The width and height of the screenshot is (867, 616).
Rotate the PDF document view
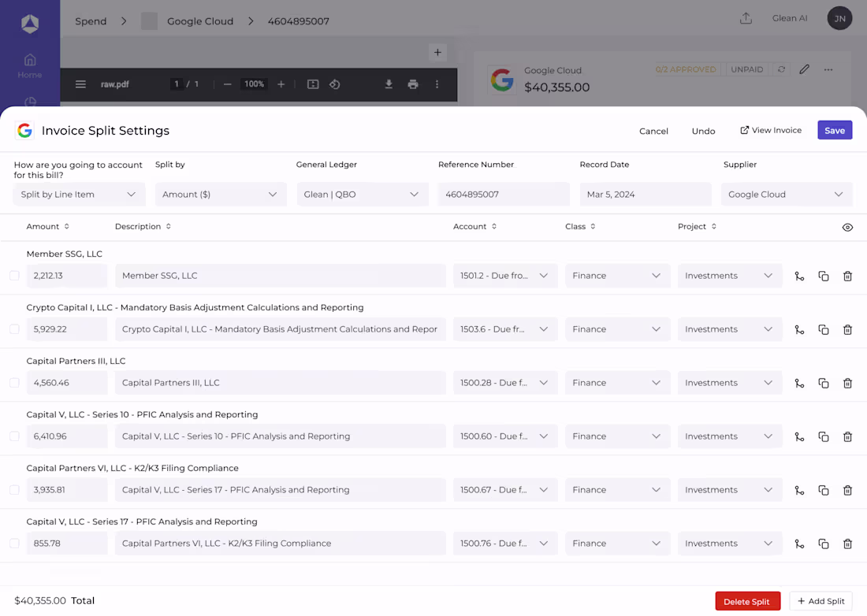click(x=335, y=84)
